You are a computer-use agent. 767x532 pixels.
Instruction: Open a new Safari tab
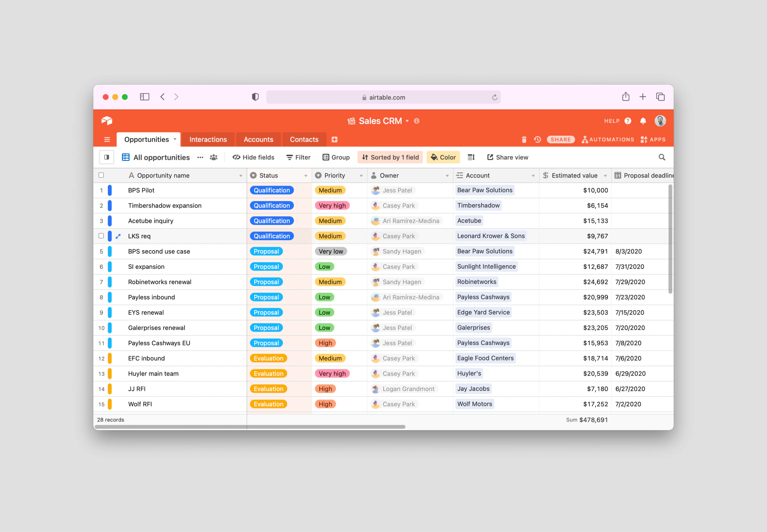tap(643, 97)
